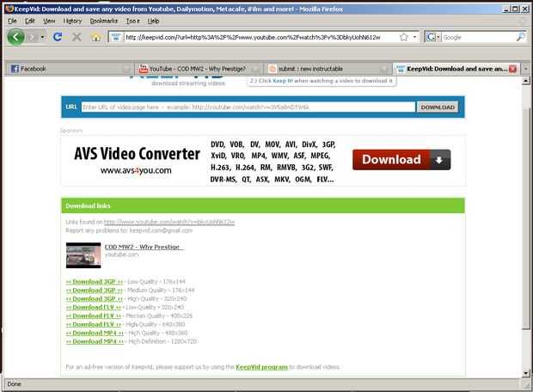533x392 pixels.
Task: Download FLV High Quality 640x360
Action: tap(94, 324)
